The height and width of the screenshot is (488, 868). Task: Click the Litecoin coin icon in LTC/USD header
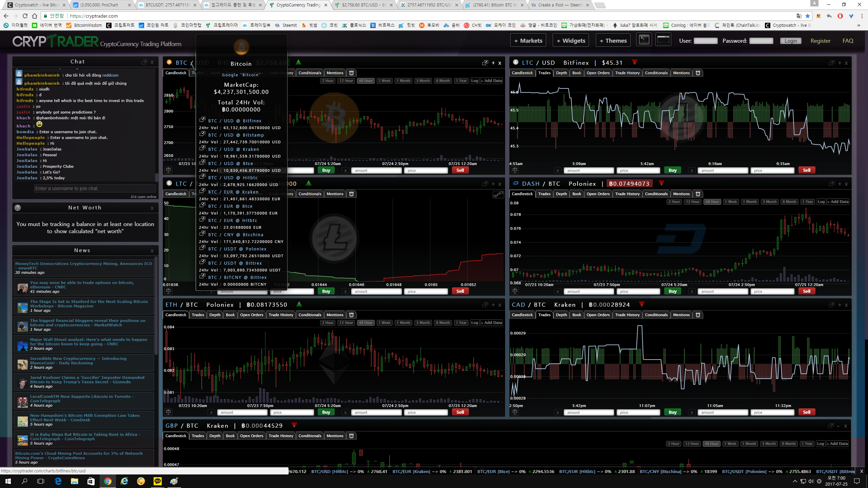[x=516, y=62]
